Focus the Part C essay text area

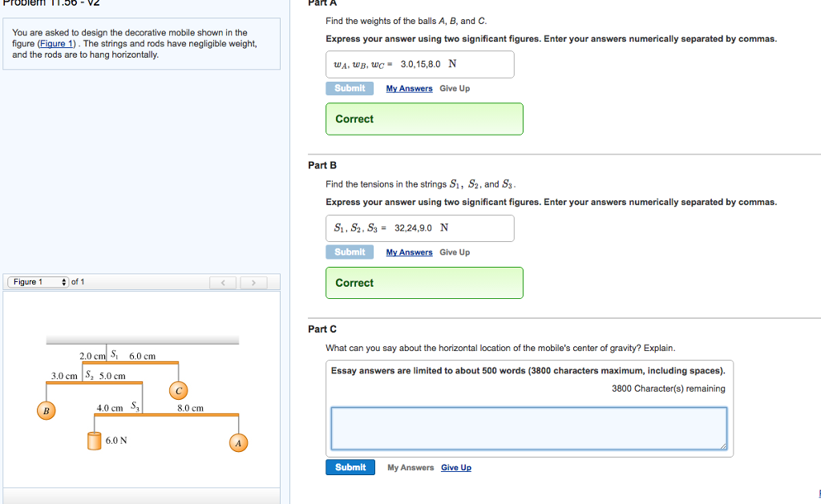click(529, 429)
